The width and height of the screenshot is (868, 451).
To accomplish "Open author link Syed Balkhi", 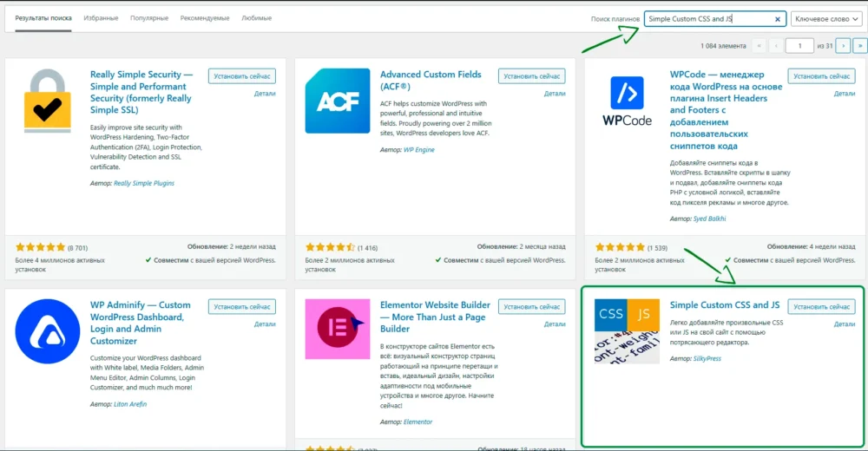I will pyautogui.click(x=709, y=219).
